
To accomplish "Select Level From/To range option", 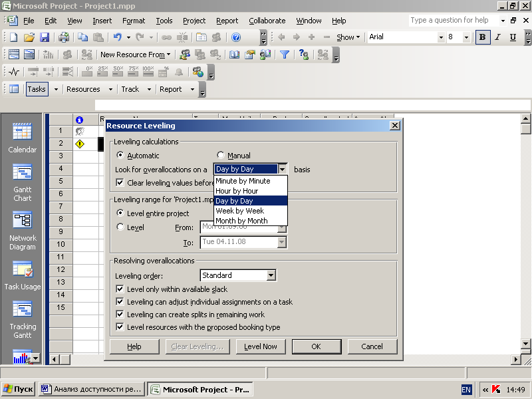I will [120, 227].
